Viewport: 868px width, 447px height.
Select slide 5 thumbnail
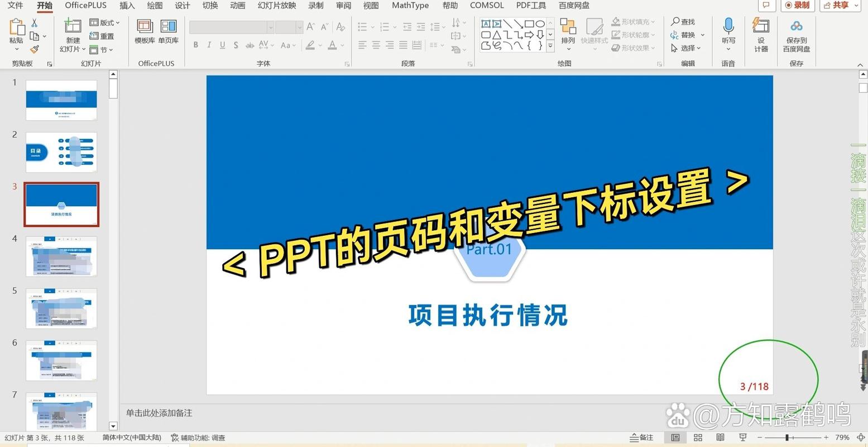61,308
